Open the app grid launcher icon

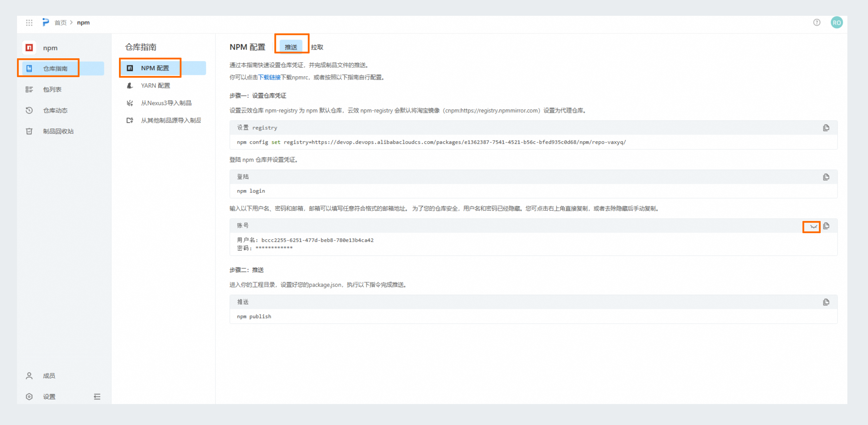tap(29, 22)
